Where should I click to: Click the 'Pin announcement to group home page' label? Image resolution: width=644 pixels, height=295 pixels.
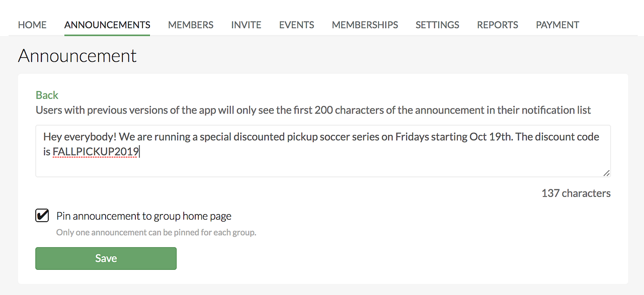(144, 216)
